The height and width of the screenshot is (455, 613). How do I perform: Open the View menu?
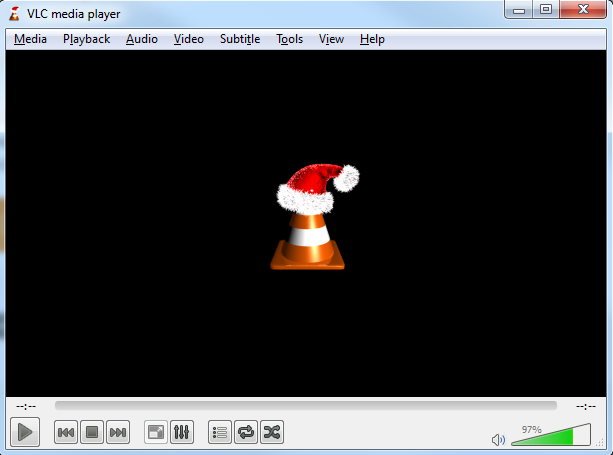[331, 39]
